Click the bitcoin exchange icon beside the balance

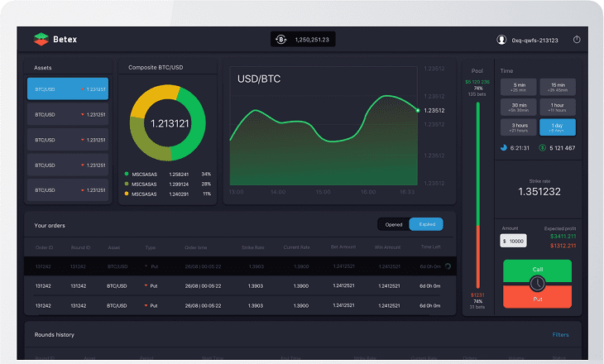[281, 39]
